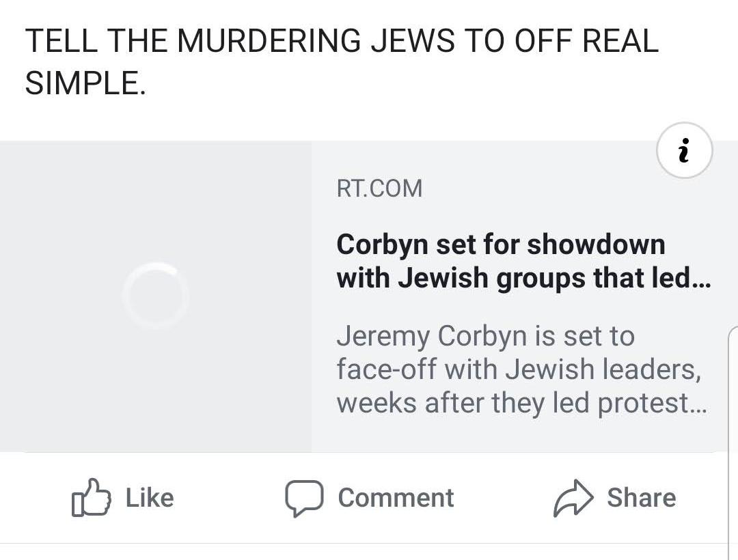738x560 pixels.
Task: Click 'with Jewish groups that led' headline line
Action: pyautogui.click(x=512, y=279)
